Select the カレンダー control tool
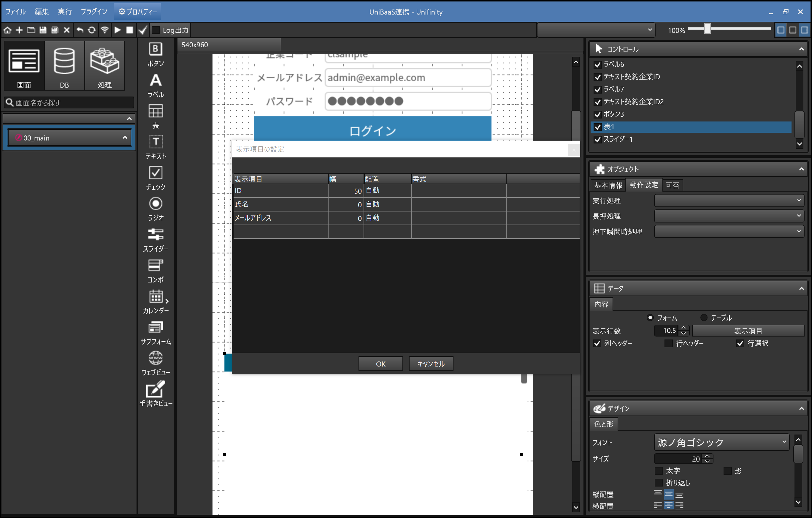The image size is (812, 518). (x=156, y=301)
